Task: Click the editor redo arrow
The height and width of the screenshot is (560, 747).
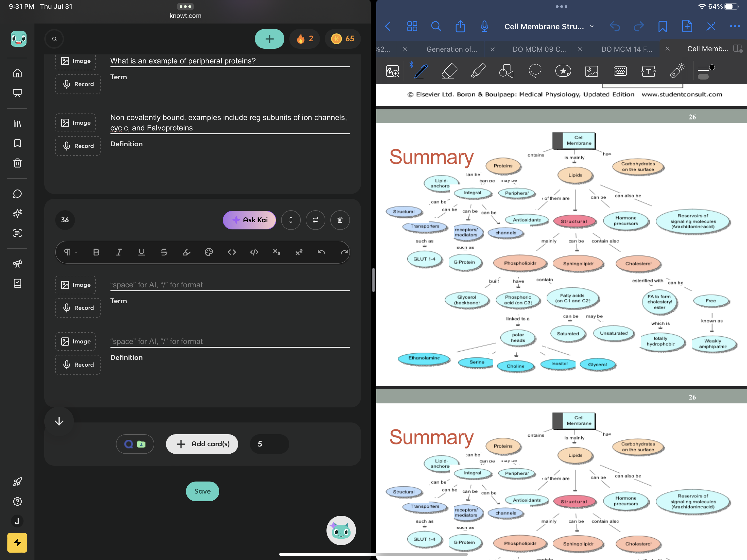Action: coord(344,252)
